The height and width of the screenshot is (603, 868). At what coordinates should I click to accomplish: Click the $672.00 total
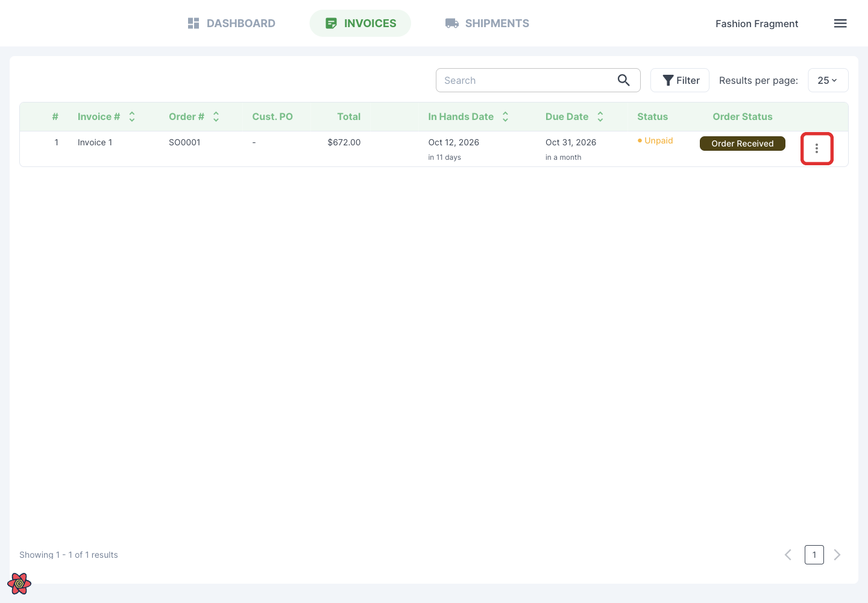point(344,142)
